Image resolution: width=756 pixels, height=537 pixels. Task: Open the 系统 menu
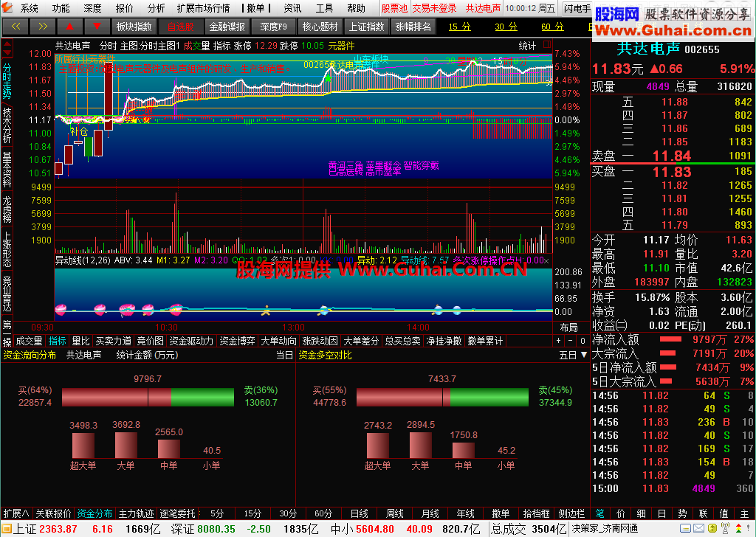[29, 8]
